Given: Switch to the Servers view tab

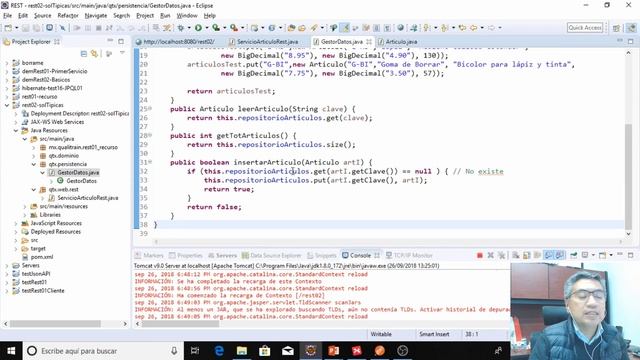Looking at the screenshot, I should pos(222,256).
